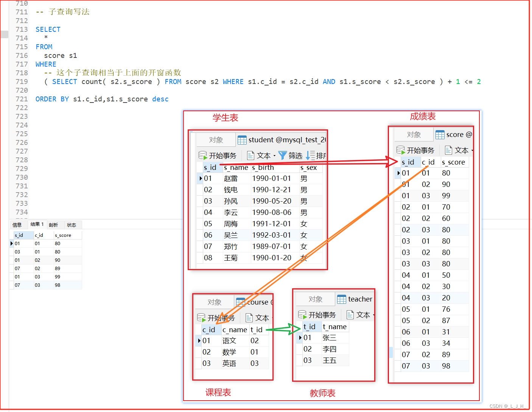Open the 文本 dropdown arrow in student toolbar
Viewport: 532px width, 412px height.
click(x=275, y=156)
